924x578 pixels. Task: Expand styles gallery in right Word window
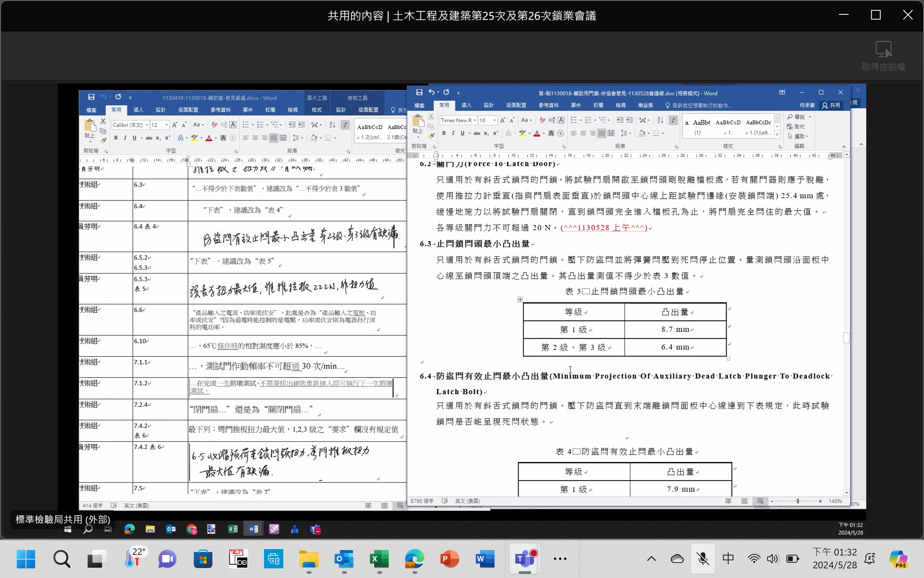click(x=777, y=135)
